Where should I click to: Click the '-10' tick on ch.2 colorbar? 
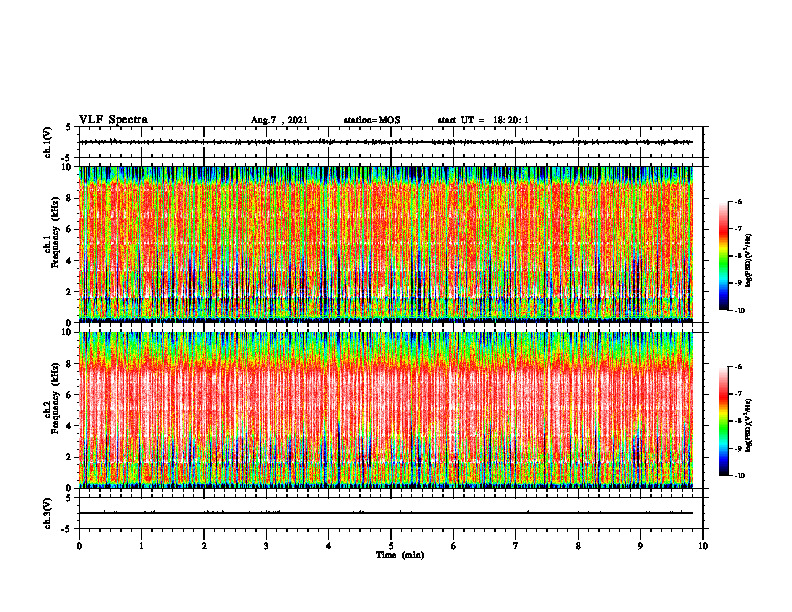pos(739,476)
